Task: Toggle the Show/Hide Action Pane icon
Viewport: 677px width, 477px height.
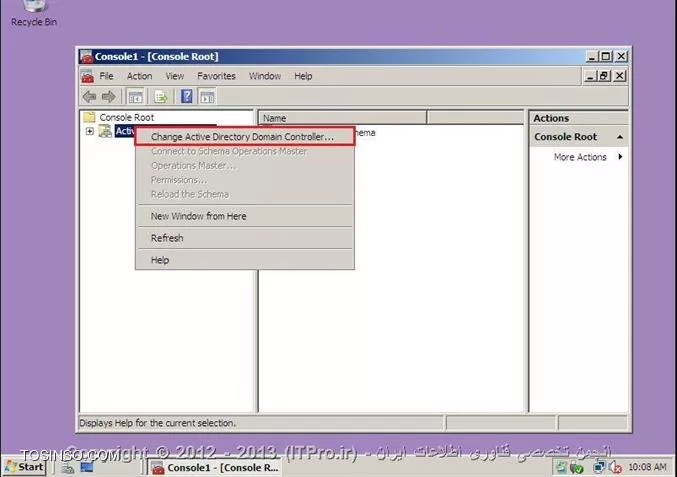Action: (207, 97)
